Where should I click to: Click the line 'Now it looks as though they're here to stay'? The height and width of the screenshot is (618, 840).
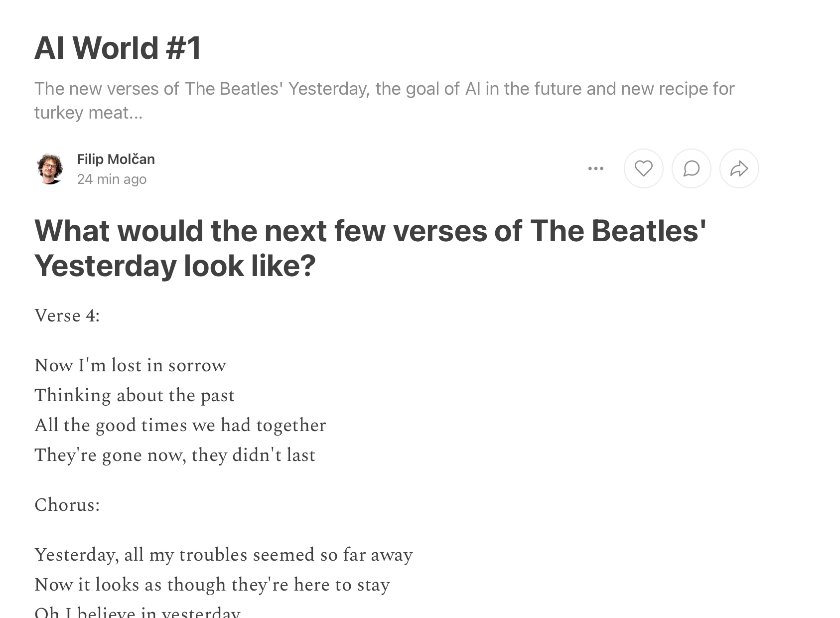pyautogui.click(x=212, y=585)
